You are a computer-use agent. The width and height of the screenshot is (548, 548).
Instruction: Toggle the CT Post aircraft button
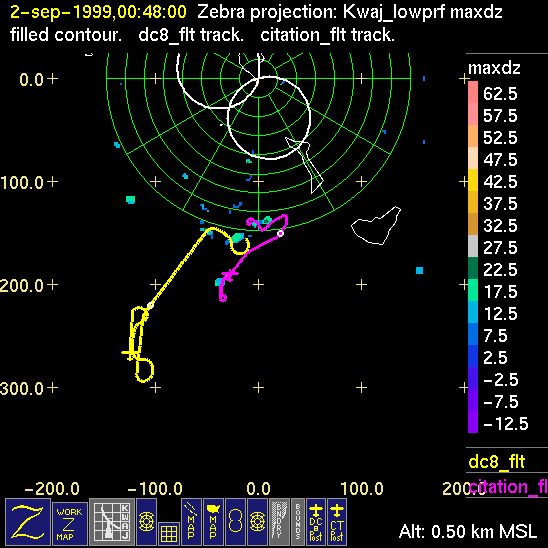pos(337,522)
